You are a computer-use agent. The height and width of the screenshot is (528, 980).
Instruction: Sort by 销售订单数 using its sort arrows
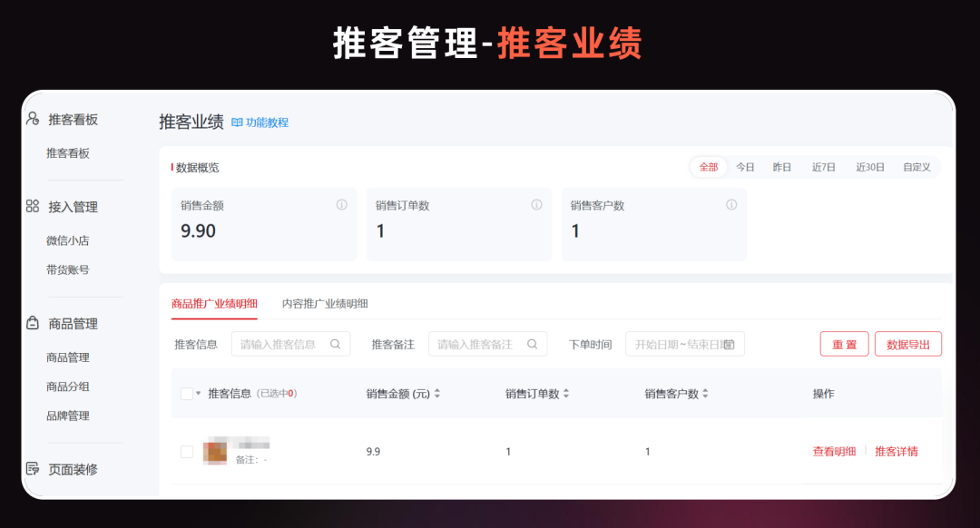(567, 393)
